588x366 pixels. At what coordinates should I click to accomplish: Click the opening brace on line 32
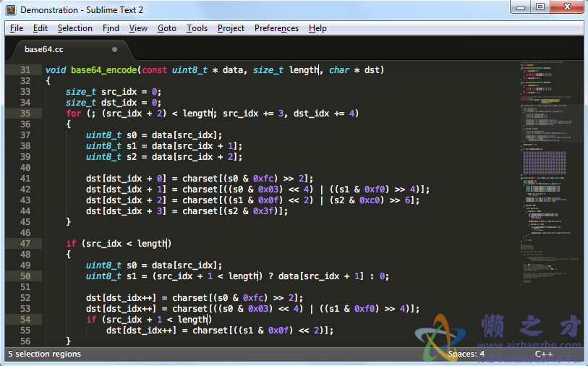[x=48, y=81]
